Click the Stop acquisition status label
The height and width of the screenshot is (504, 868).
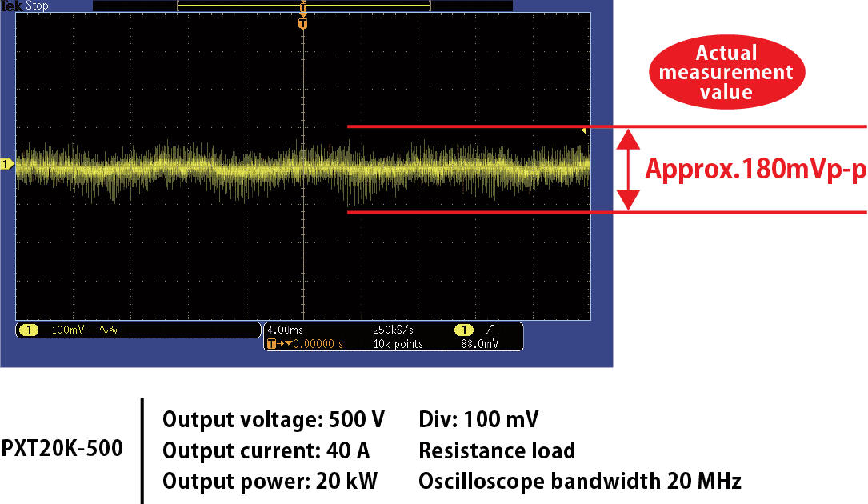(36, 6)
